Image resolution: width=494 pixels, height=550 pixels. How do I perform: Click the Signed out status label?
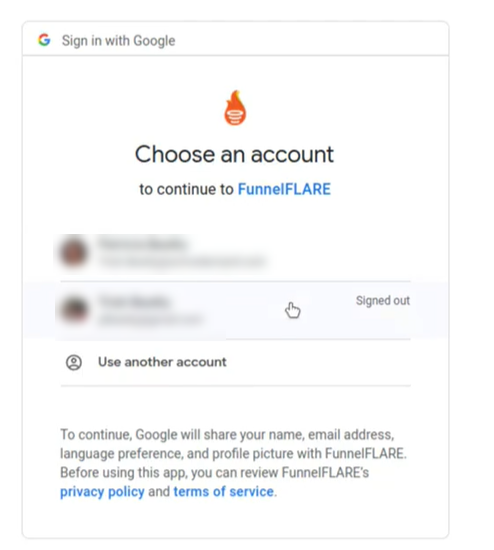(383, 301)
